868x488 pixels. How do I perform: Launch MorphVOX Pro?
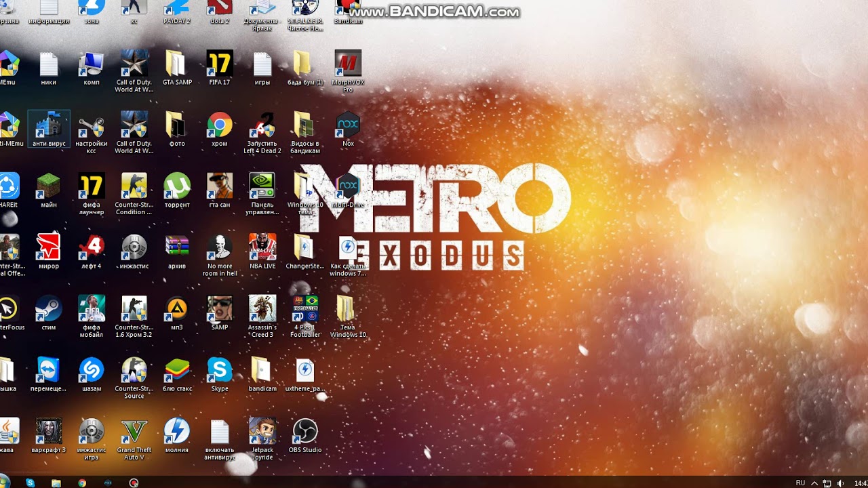point(348,72)
